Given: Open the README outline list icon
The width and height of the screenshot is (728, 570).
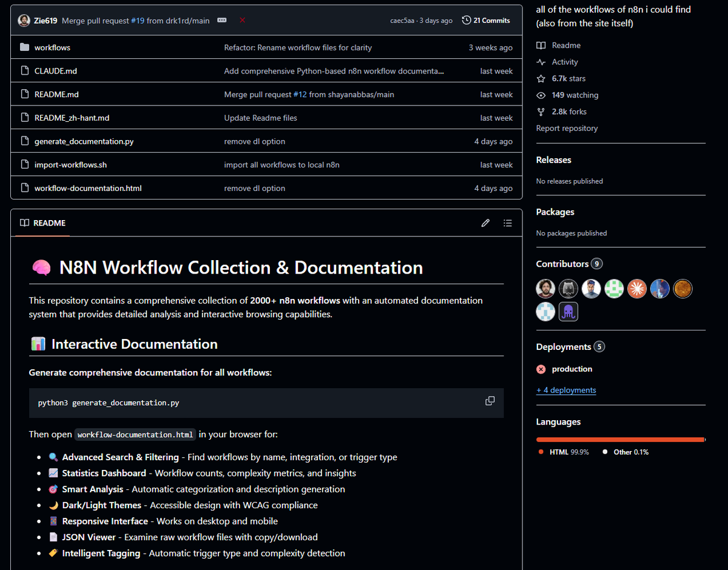Looking at the screenshot, I should 508,223.
